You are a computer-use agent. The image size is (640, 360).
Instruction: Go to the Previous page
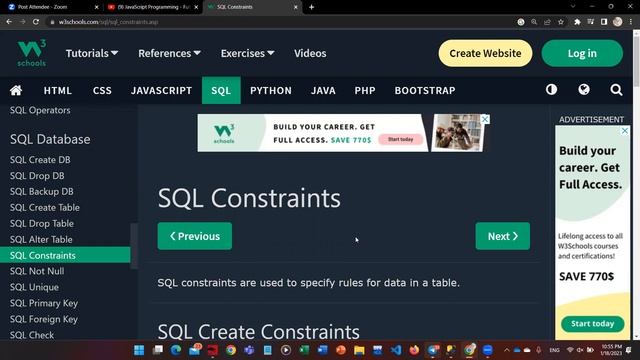[x=195, y=236]
